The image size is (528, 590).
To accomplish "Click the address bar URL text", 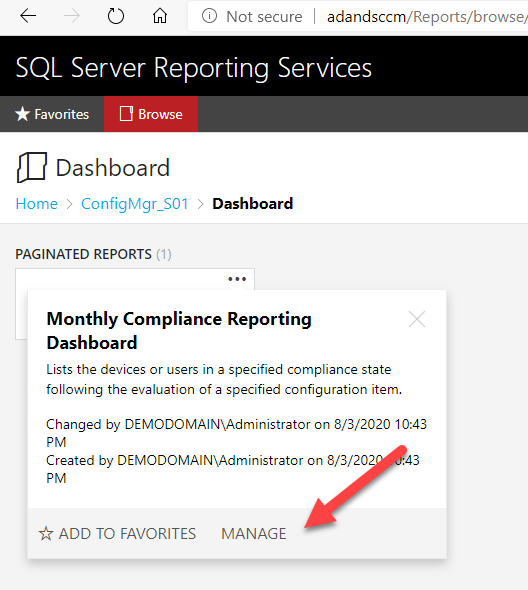I will pyautogui.click(x=427, y=17).
